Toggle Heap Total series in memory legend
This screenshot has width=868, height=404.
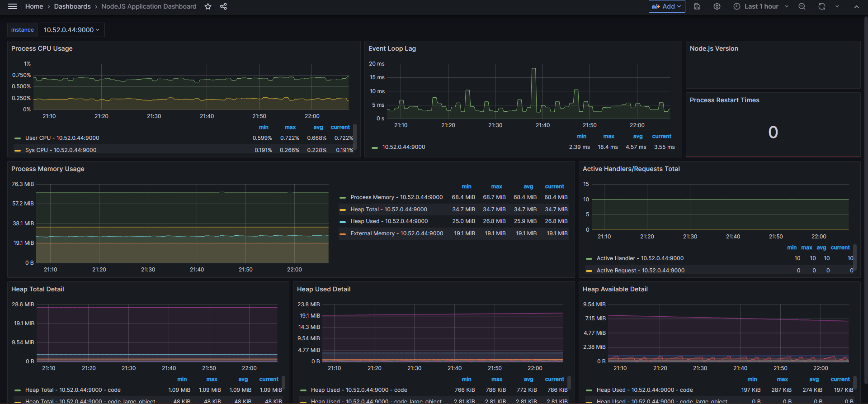tap(389, 209)
